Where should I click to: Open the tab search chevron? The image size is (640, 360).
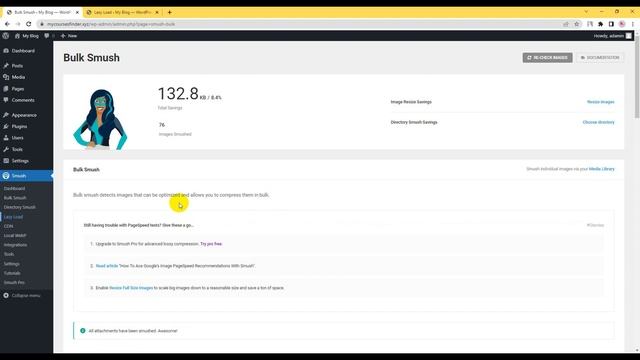586,12
